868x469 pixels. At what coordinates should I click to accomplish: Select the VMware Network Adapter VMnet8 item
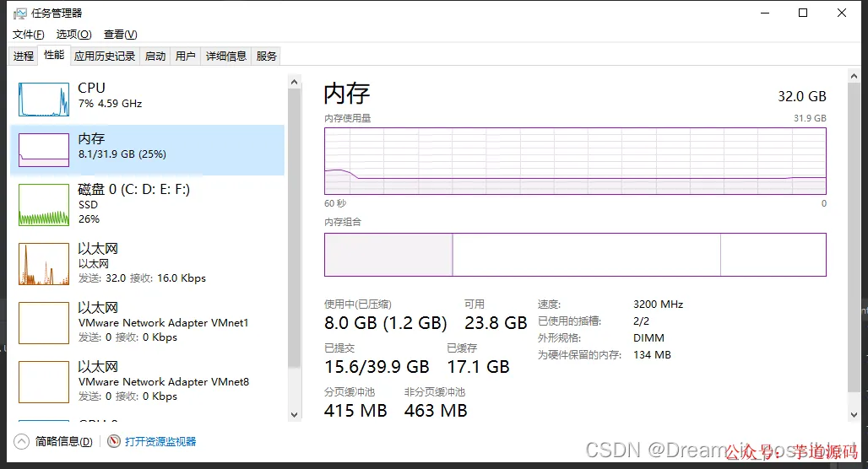[x=147, y=381]
